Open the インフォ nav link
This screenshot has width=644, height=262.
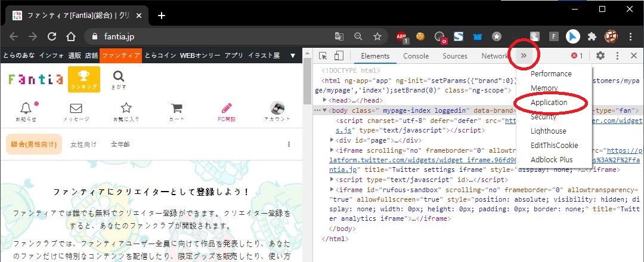[52, 56]
